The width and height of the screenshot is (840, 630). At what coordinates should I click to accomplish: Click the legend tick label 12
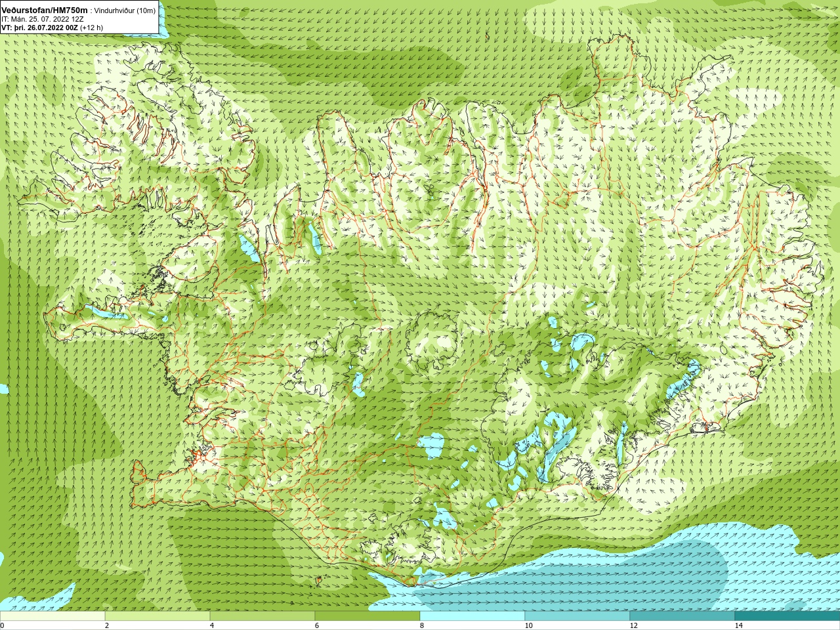[633, 625]
